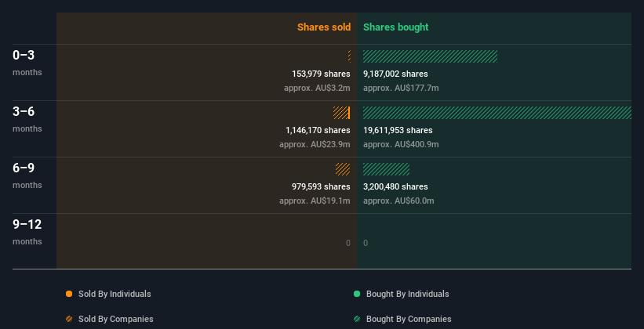Select the 6–9 months bought bar

point(386,169)
